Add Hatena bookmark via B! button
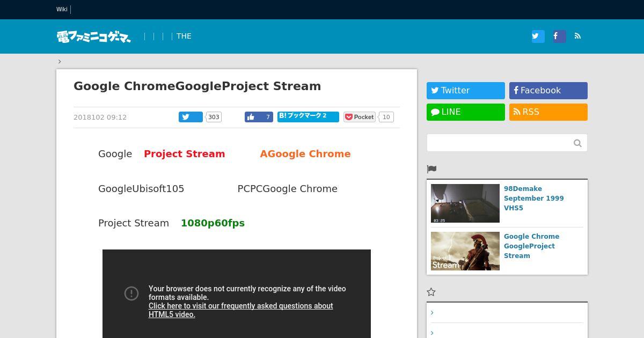644x338 pixels. 308,117
